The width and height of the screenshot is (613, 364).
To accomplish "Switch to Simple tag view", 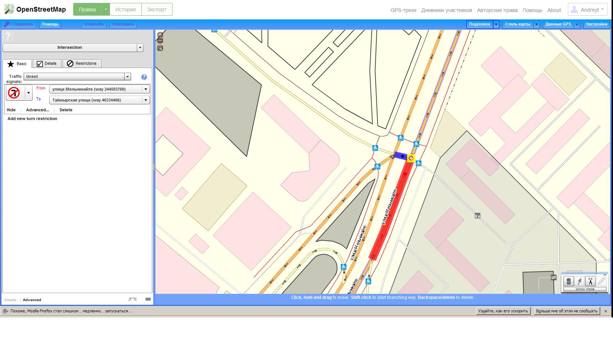I will point(10,300).
